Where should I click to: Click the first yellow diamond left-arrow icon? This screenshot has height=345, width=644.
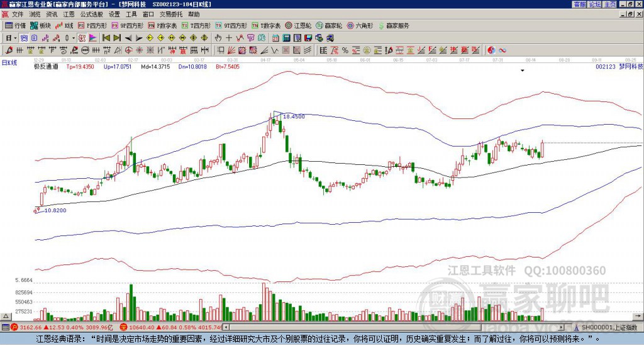tap(150, 38)
